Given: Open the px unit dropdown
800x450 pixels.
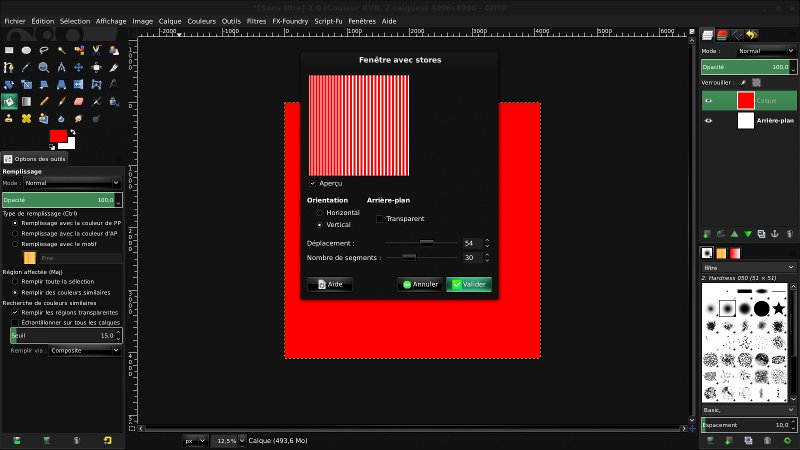Looking at the screenshot, I should (194, 441).
